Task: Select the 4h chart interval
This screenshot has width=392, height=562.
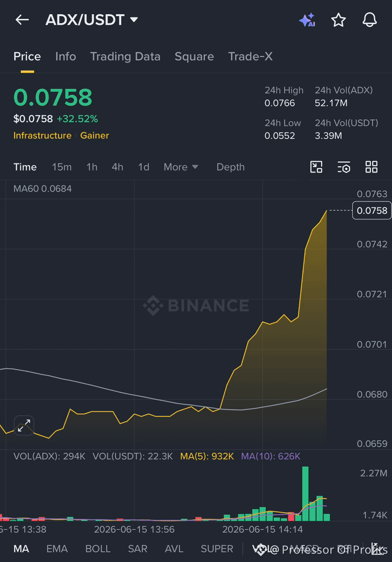Action: tap(117, 167)
